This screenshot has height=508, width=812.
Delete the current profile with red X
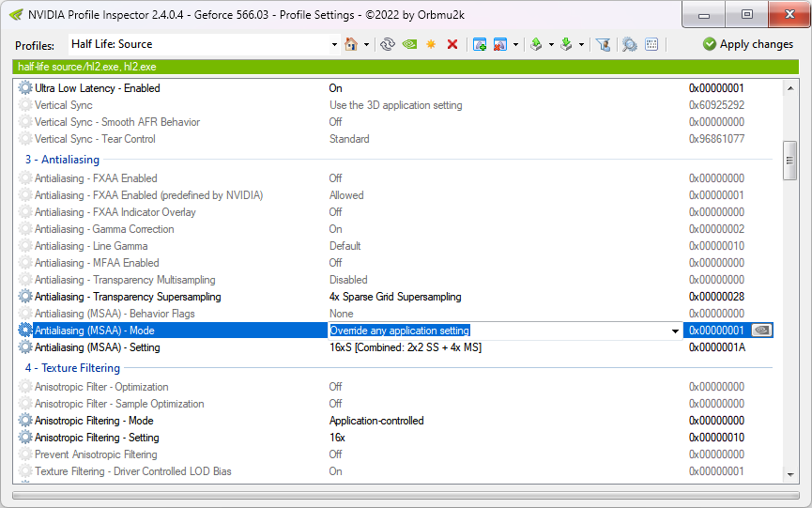[x=452, y=44]
